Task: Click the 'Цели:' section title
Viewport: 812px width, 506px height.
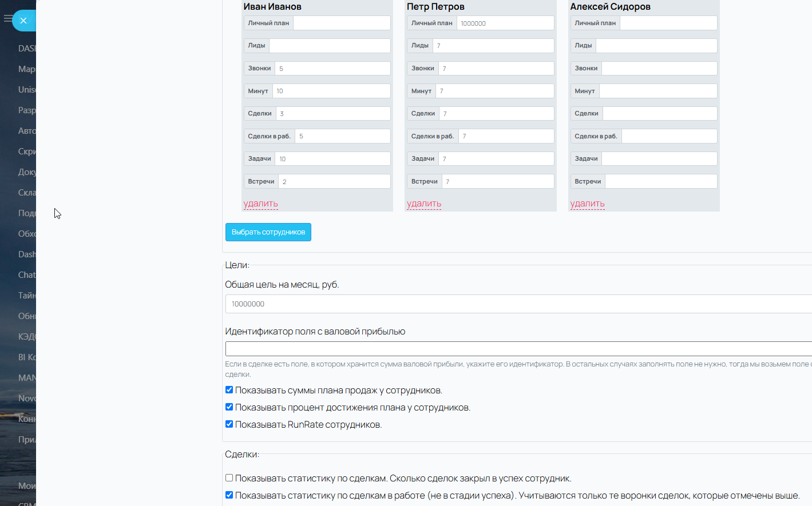Action: pyautogui.click(x=237, y=265)
